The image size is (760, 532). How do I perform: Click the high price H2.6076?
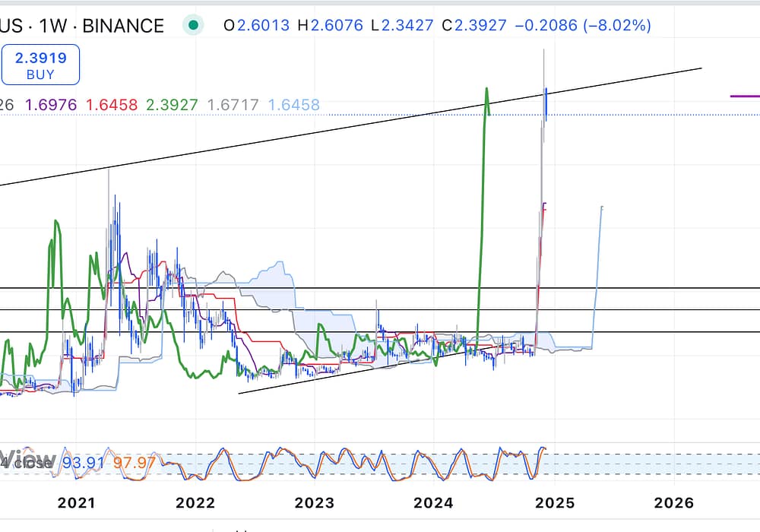tap(330, 26)
